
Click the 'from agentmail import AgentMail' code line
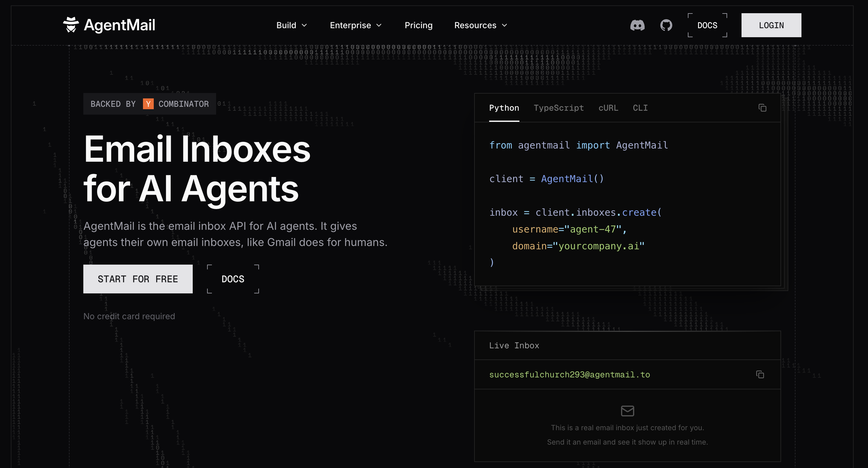pos(578,145)
